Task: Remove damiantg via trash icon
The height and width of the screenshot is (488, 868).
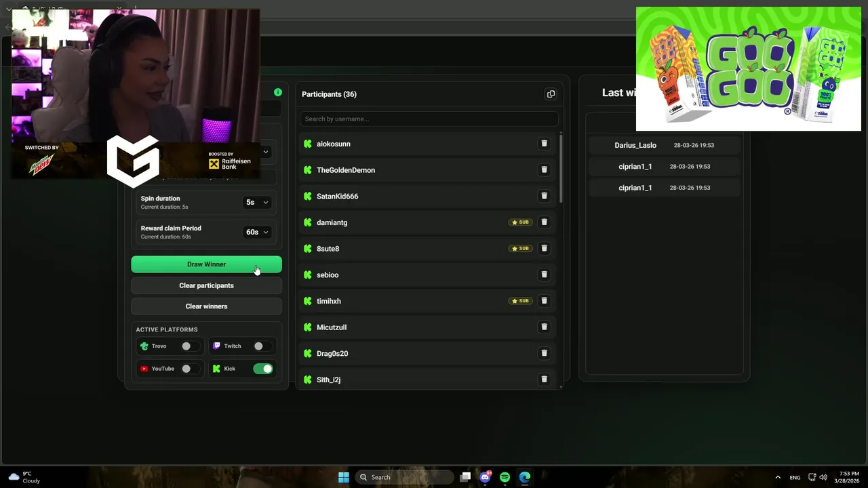Action: point(544,222)
